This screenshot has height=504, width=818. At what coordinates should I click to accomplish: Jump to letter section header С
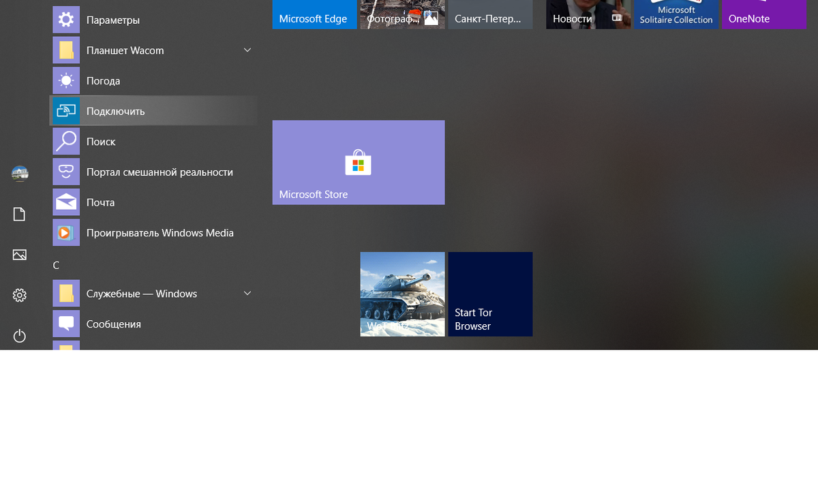(x=57, y=265)
